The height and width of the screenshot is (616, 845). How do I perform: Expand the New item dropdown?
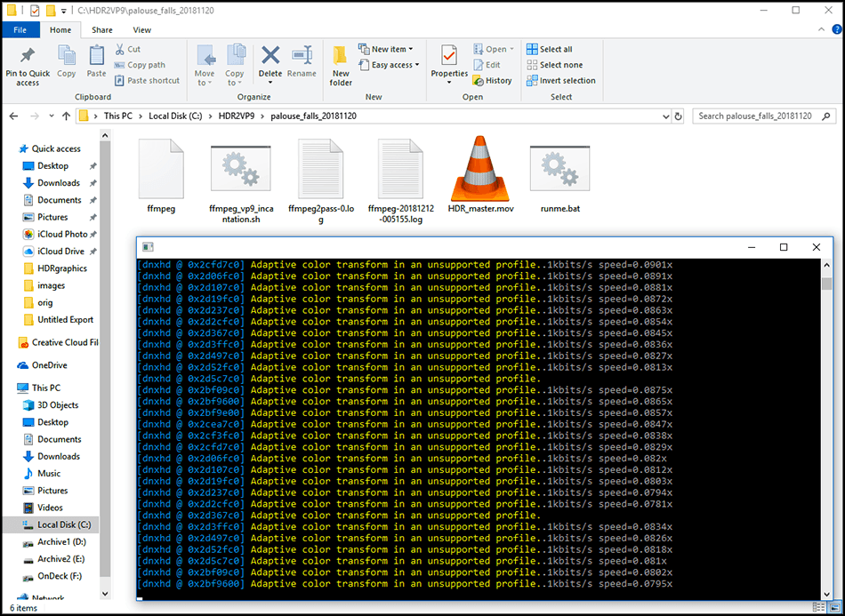pos(411,49)
